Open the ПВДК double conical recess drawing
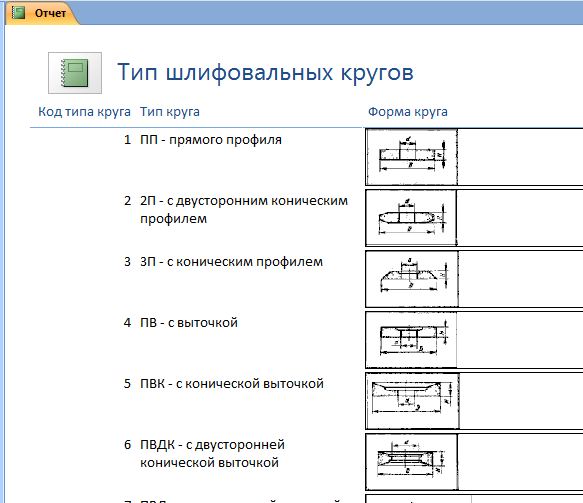Image resolution: width=583 pixels, height=503 pixels. [x=412, y=462]
